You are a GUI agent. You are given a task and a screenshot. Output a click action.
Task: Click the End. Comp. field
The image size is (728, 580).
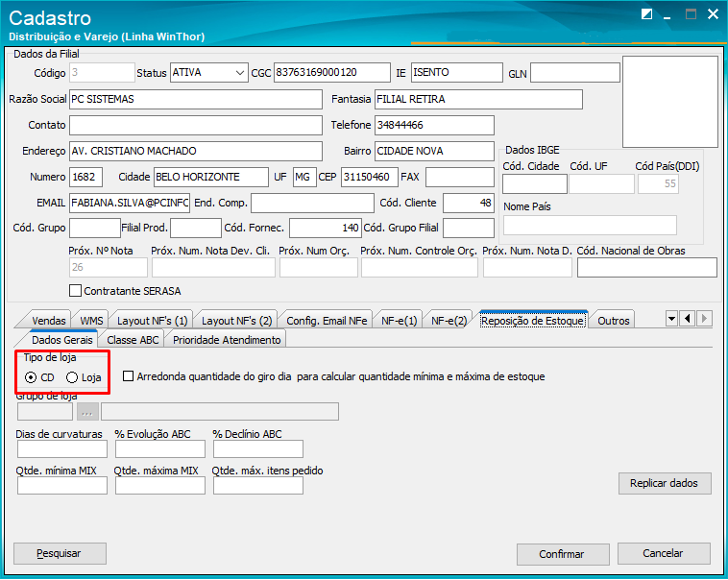tap(312, 203)
